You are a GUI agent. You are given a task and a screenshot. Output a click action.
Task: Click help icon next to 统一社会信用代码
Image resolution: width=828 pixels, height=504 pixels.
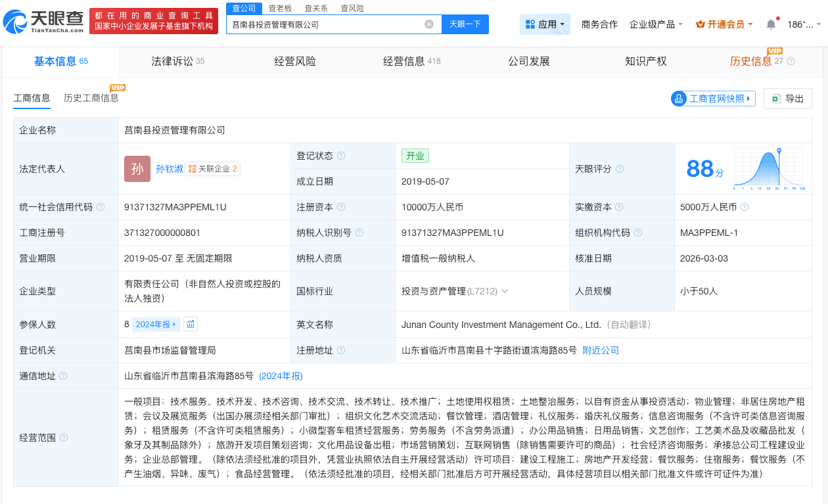[101, 207]
